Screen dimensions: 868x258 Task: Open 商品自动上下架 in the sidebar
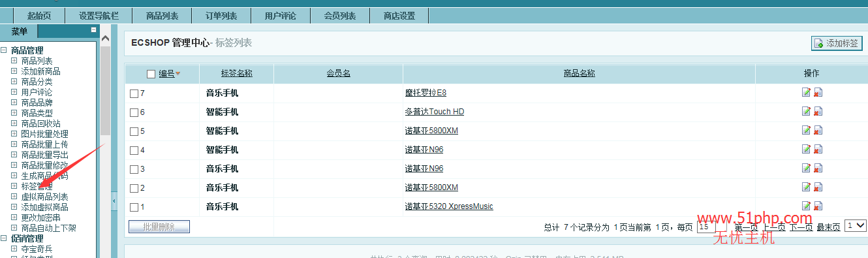point(48,228)
